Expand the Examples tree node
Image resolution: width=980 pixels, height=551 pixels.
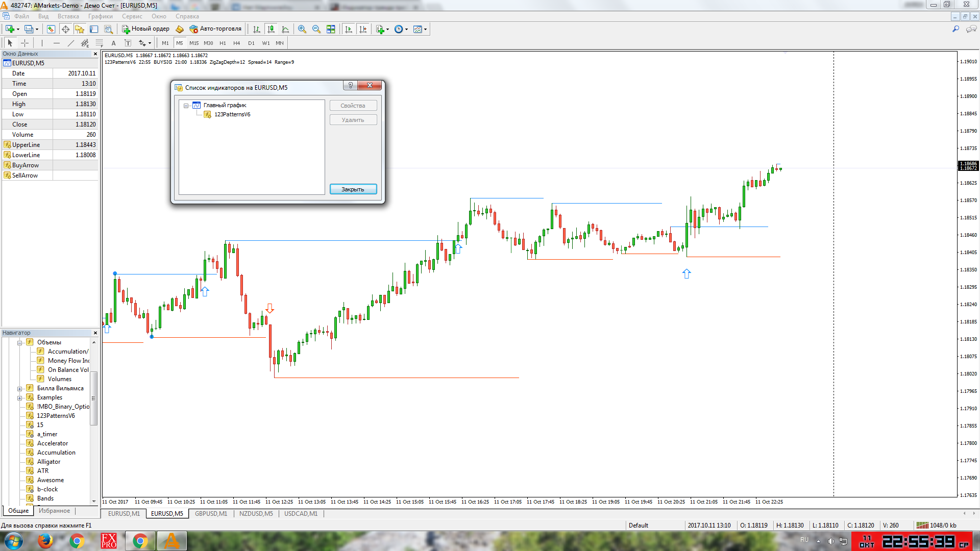point(19,397)
